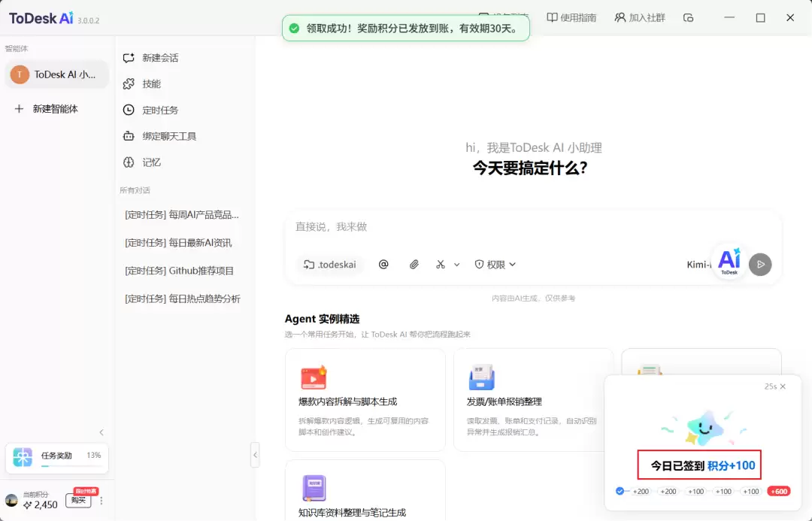Open the 记忆 brain icon
This screenshot has width=812, height=521.
(x=129, y=162)
